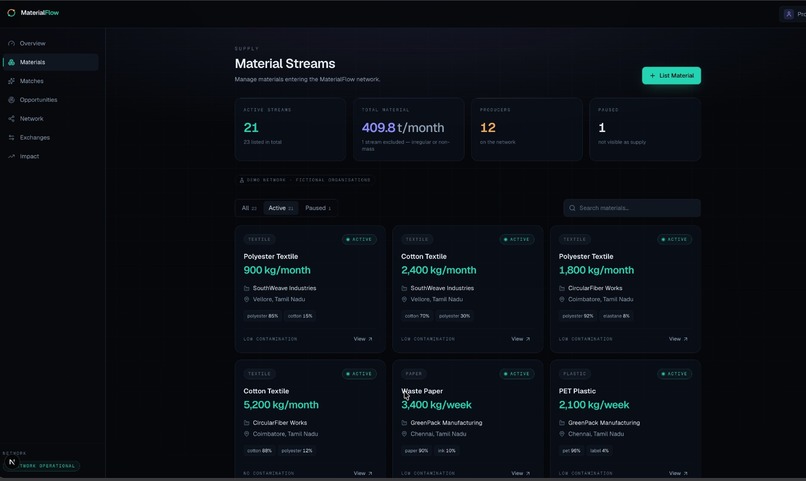Click the pet 96% composition chip
The width and height of the screenshot is (806, 481).
pos(571,451)
